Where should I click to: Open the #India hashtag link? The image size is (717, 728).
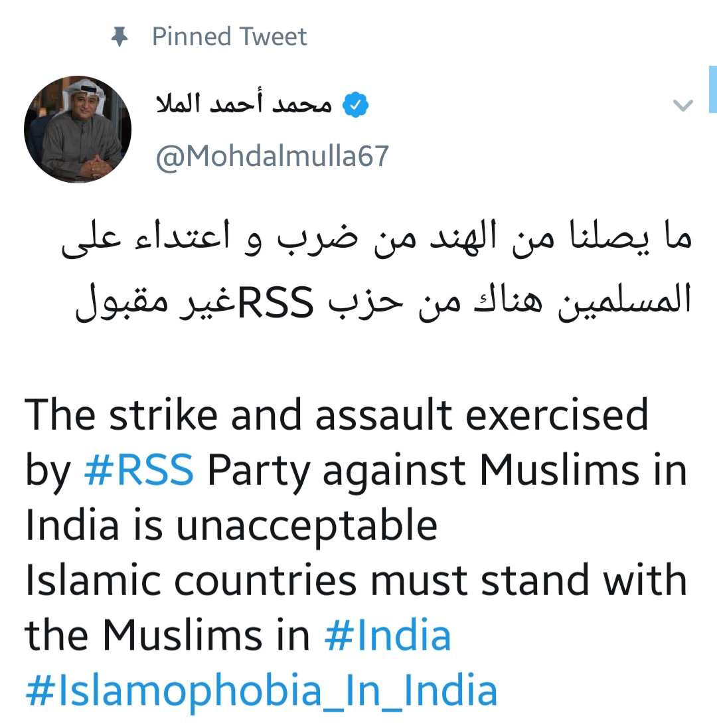pyautogui.click(x=388, y=635)
